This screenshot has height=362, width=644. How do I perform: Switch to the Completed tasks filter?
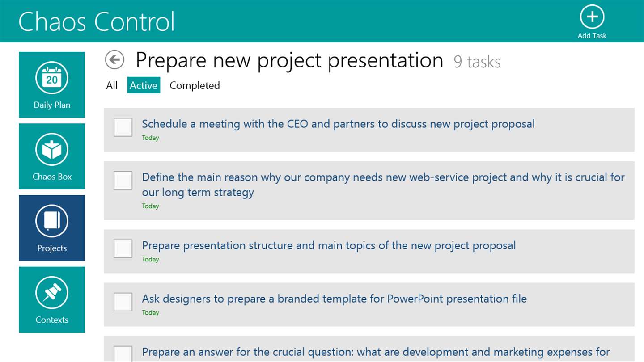pyautogui.click(x=195, y=85)
